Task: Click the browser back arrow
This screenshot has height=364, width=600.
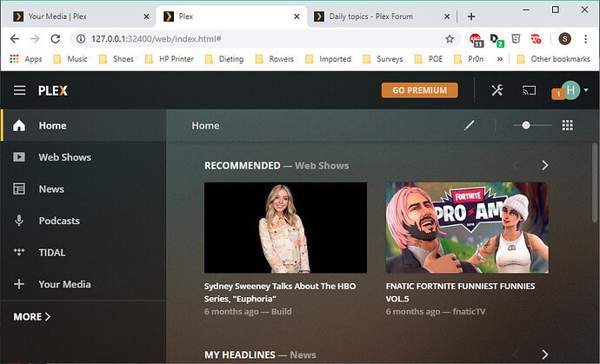Action: click(15, 38)
